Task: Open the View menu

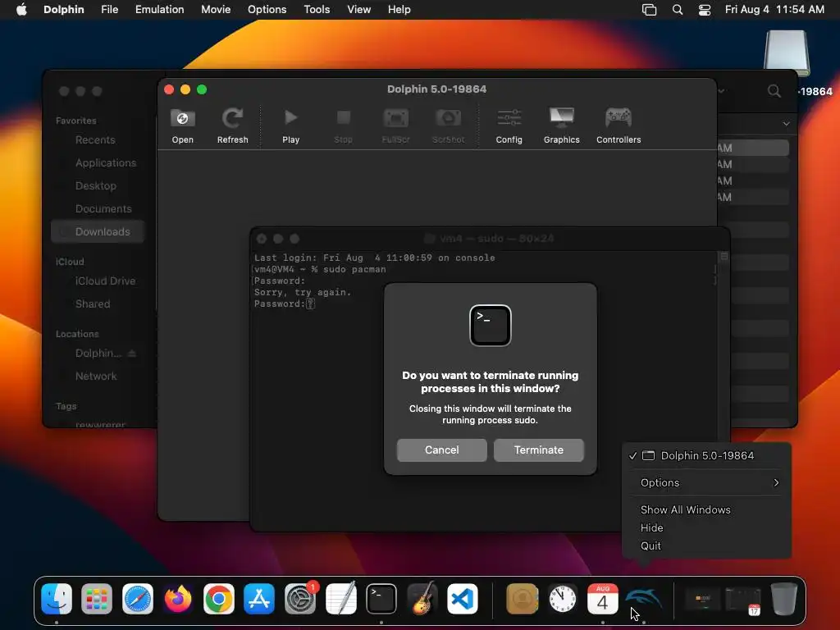Action: [x=358, y=10]
